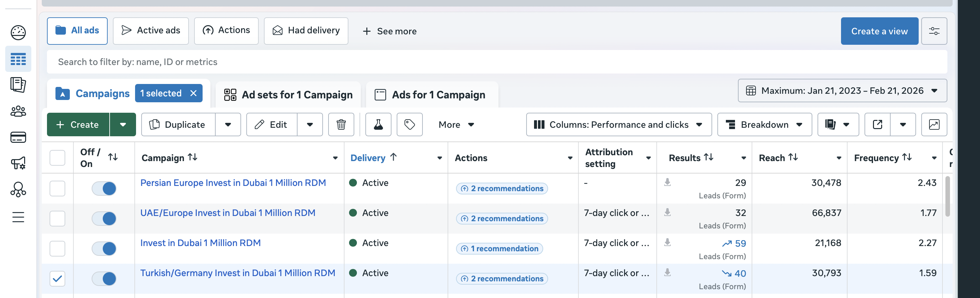Open the More dropdown menu
Viewport: 980px width, 298px height.
pyautogui.click(x=456, y=124)
